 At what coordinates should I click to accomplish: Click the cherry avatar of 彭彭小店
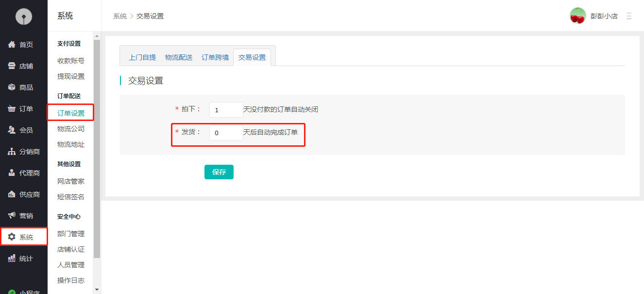(577, 16)
